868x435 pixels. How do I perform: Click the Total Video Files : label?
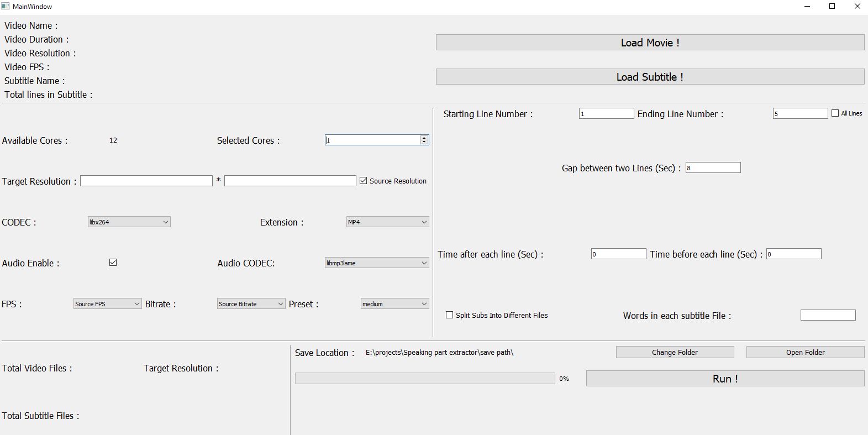(37, 368)
